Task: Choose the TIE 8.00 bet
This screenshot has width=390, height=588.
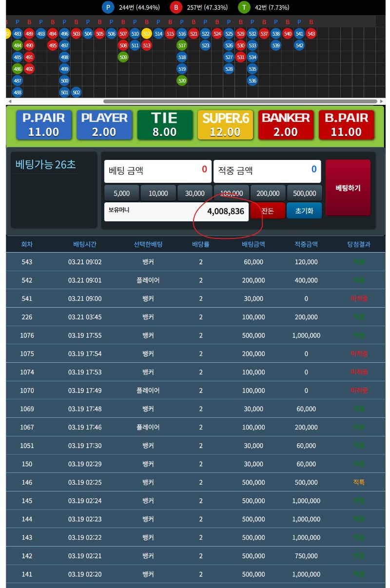Action: pyautogui.click(x=164, y=125)
